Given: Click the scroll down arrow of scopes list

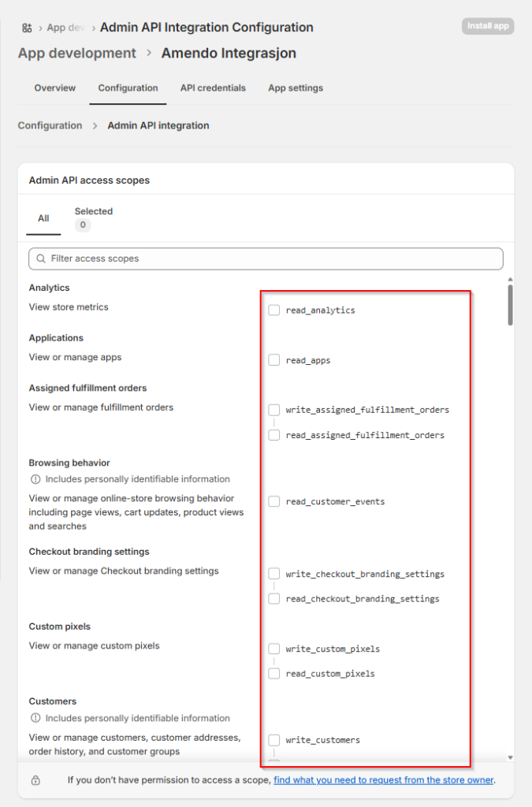Looking at the screenshot, I should point(511,757).
